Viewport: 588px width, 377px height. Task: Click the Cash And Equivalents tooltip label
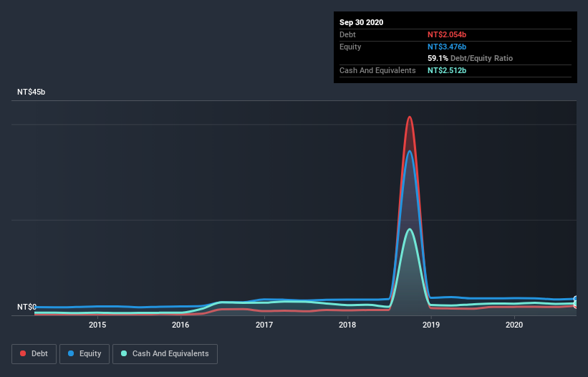click(x=377, y=70)
